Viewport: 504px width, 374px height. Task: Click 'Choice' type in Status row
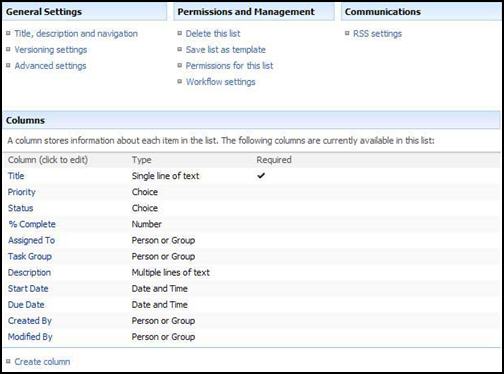145,208
